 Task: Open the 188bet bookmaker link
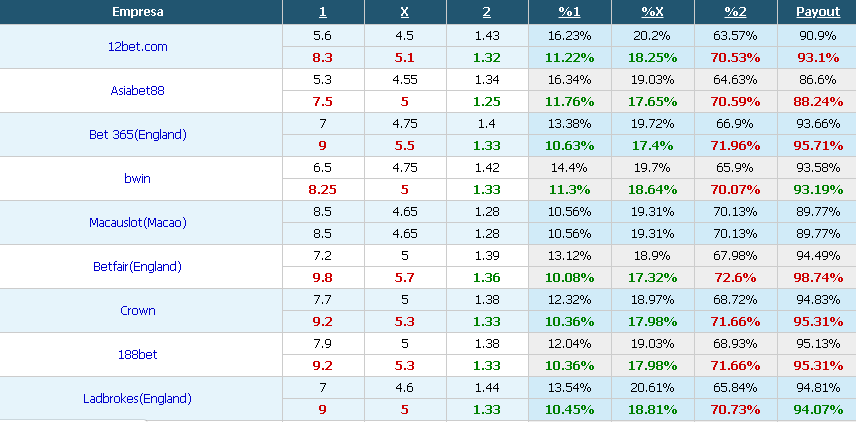(138, 354)
